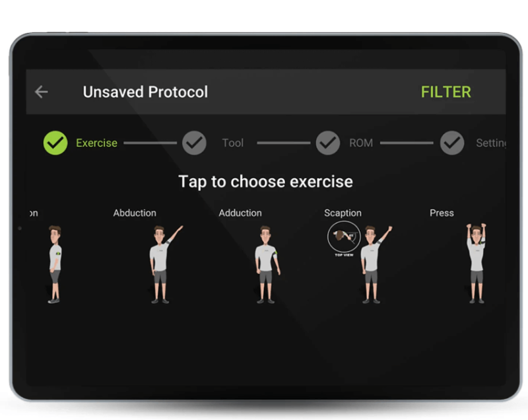Select the grey Tool step checkmark
Screen dimensions: 528x420
click(194, 143)
